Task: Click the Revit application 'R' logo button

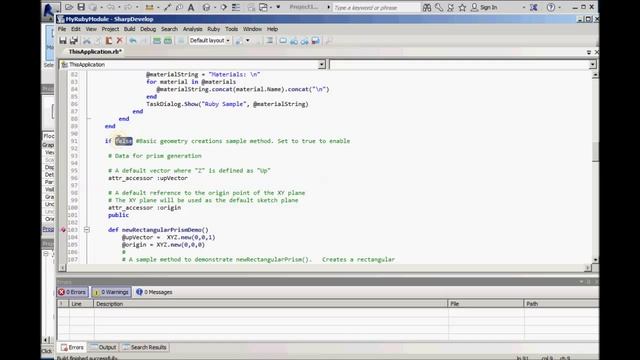Action: [48, 9]
